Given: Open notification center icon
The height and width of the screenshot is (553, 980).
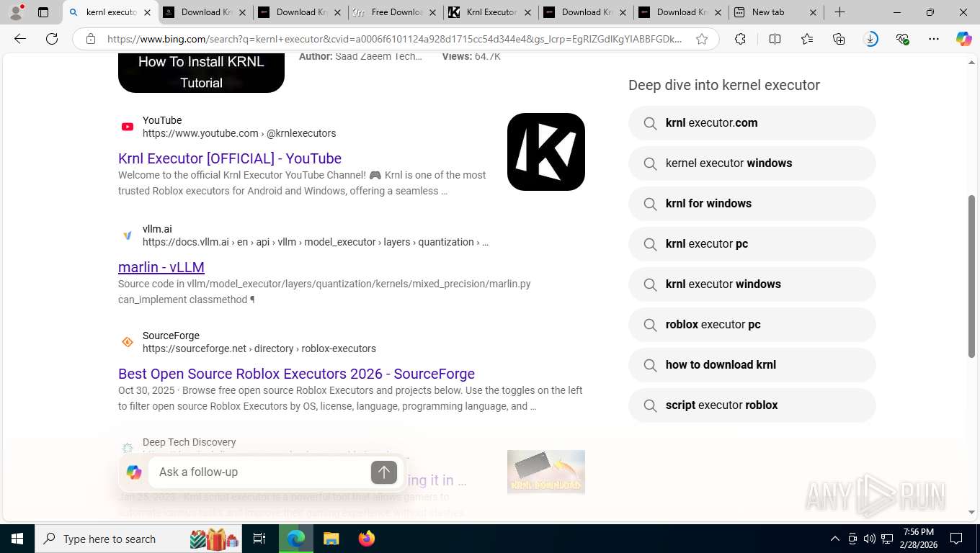Looking at the screenshot, I should click(956, 539).
